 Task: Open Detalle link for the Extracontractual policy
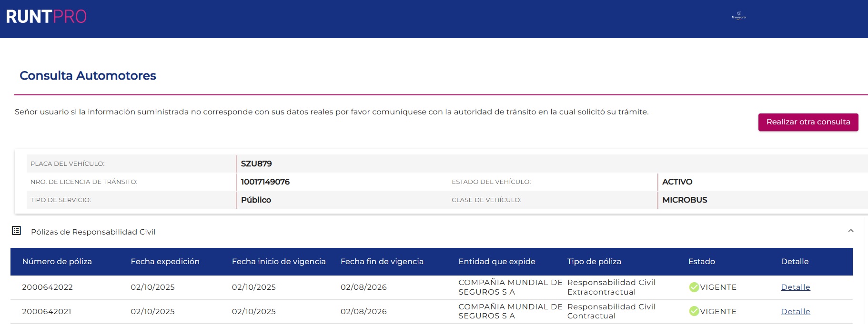(x=795, y=287)
